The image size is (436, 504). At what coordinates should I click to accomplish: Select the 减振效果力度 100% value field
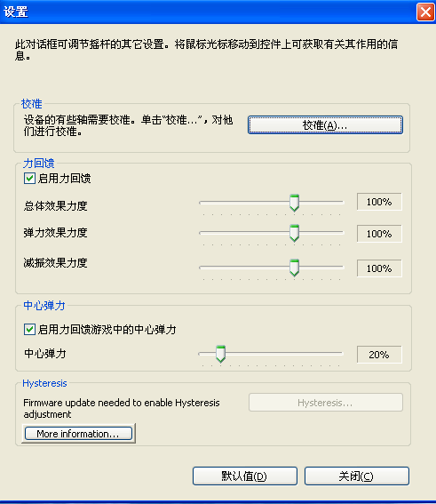[x=379, y=268]
